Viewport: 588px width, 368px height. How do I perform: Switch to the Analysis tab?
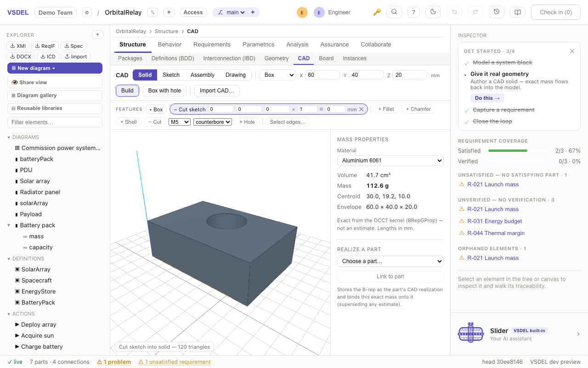coord(297,45)
